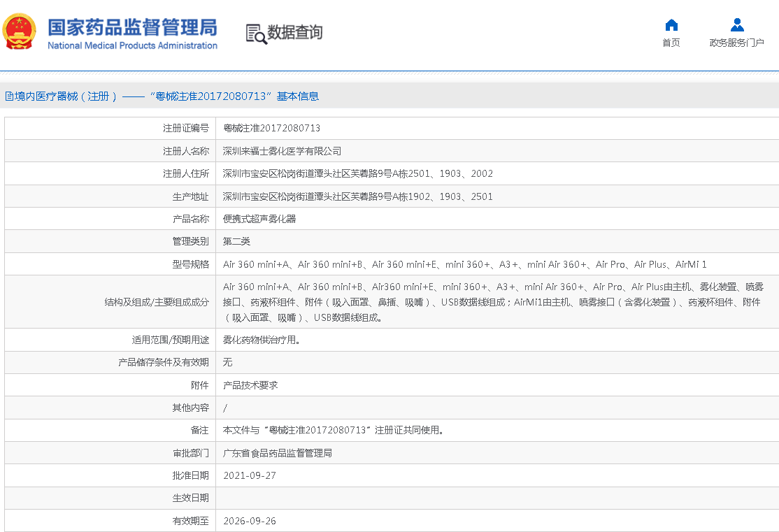
Task: Click the blue home house icon
Action: pyautogui.click(x=671, y=25)
